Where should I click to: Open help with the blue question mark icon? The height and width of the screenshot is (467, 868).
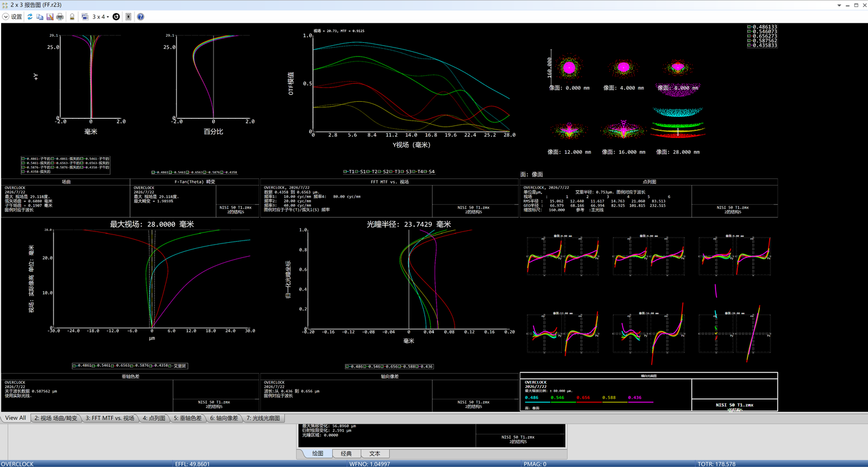[x=140, y=17]
